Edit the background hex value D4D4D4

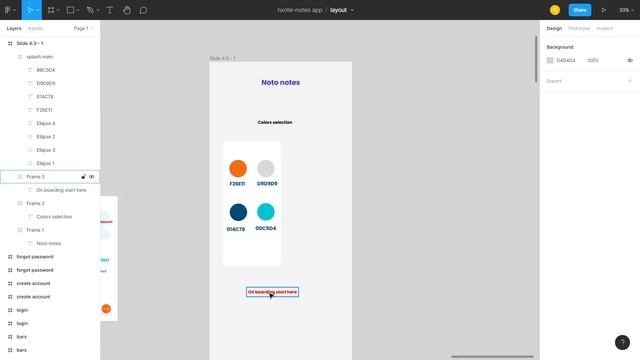tap(566, 60)
